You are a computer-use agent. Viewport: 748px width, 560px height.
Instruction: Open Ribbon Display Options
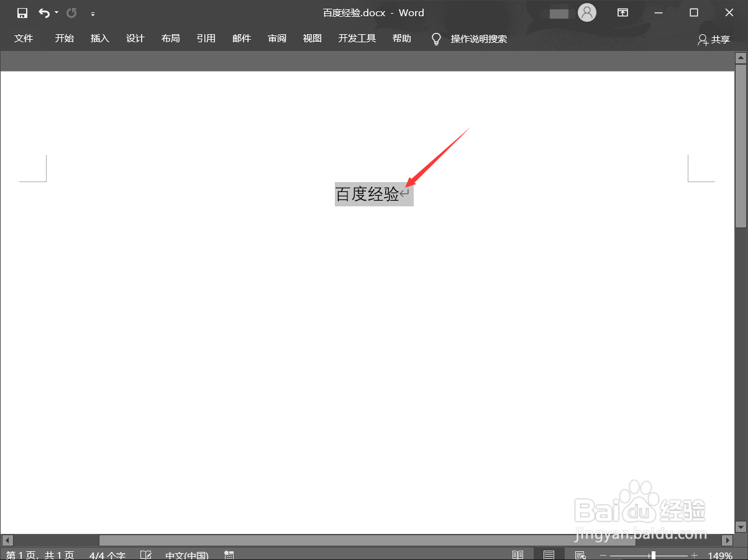(623, 12)
